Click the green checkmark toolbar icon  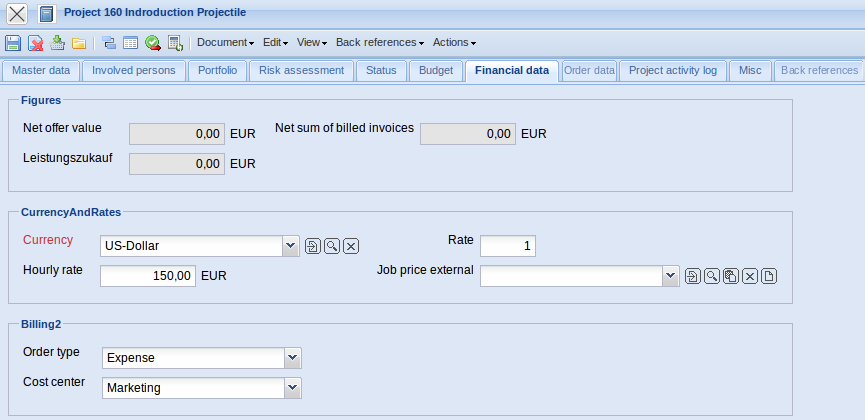(153, 43)
